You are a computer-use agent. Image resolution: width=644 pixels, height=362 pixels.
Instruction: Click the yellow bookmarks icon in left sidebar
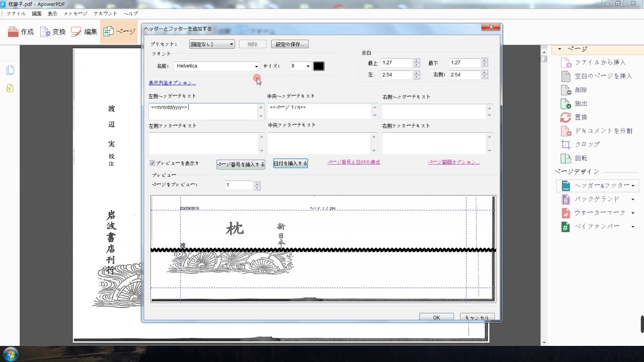(x=10, y=88)
